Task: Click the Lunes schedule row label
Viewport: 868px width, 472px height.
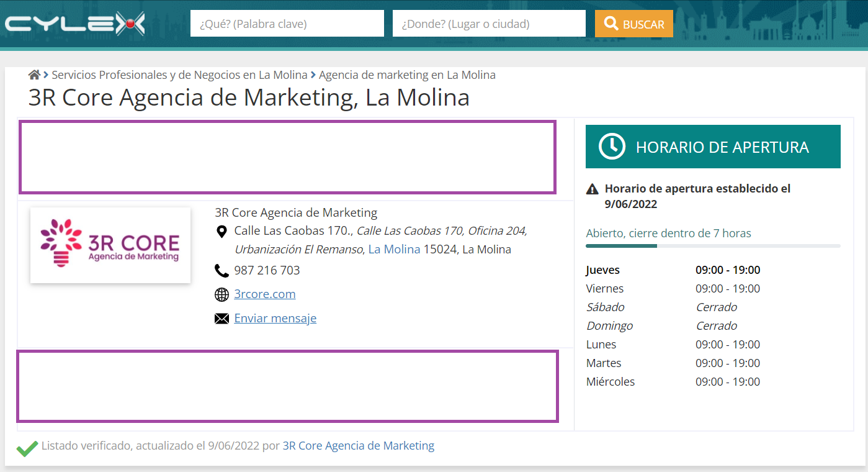Action: pyautogui.click(x=601, y=345)
